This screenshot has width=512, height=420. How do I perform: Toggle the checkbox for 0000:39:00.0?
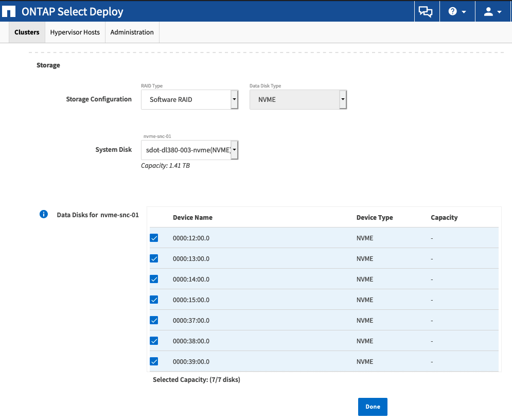pyautogui.click(x=154, y=361)
